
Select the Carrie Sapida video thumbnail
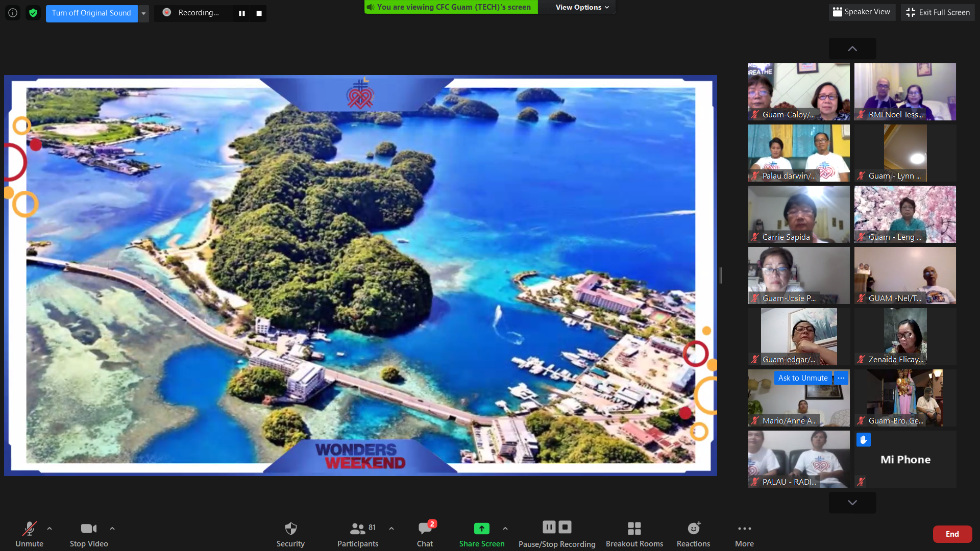tap(799, 214)
